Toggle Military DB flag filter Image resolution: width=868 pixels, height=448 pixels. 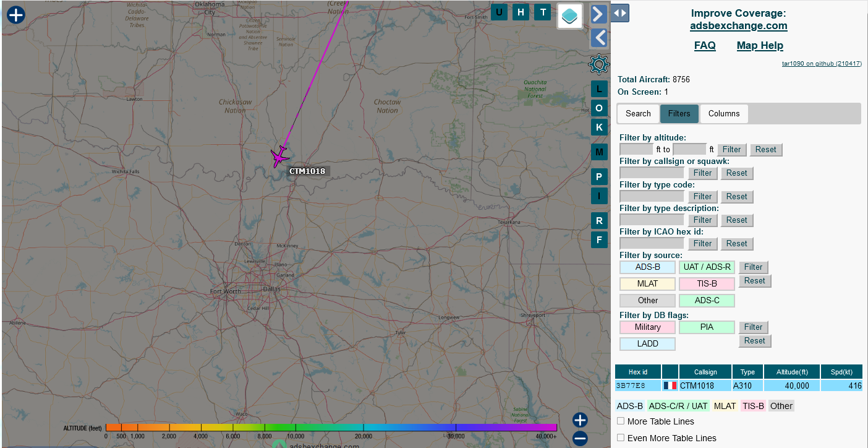[x=648, y=327]
